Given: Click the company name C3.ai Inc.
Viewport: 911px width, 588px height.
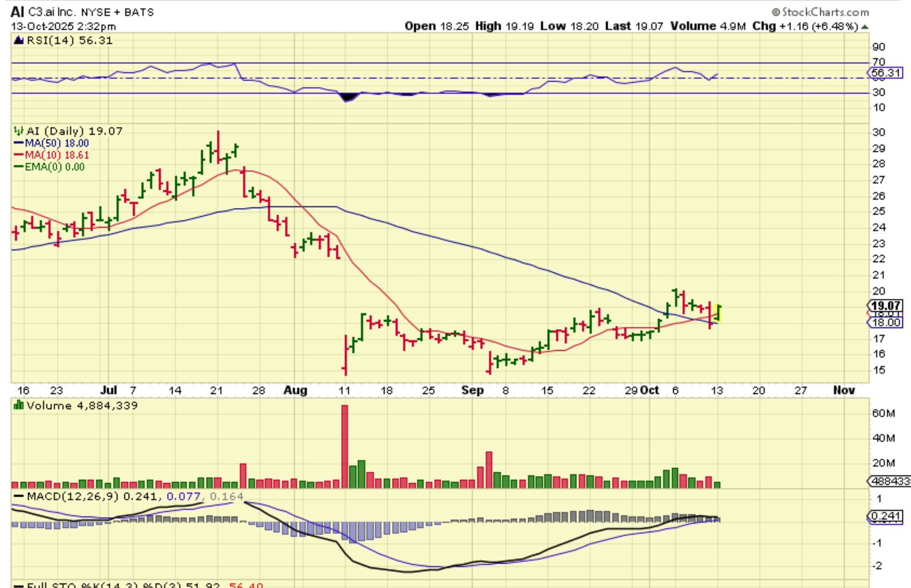Looking at the screenshot, I should [x=52, y=12].
